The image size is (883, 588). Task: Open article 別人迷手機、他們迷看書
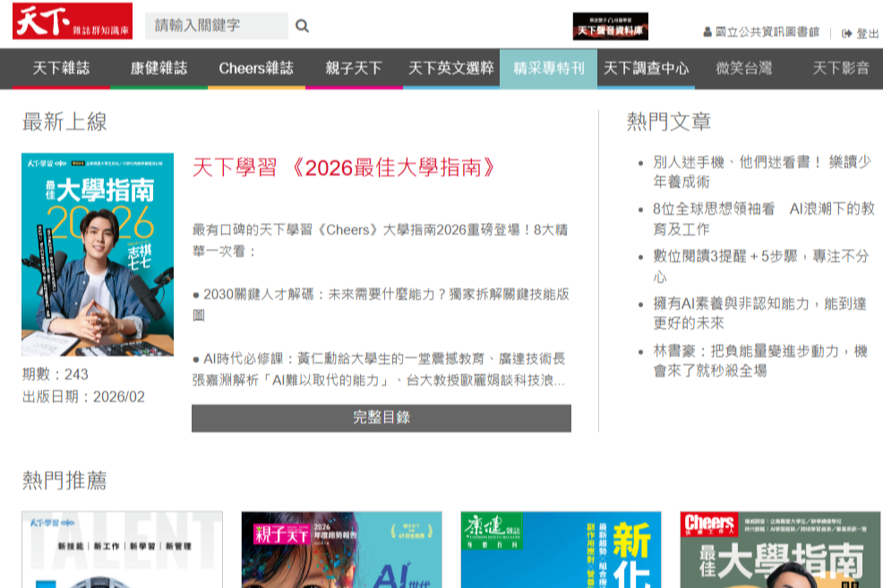762,172
